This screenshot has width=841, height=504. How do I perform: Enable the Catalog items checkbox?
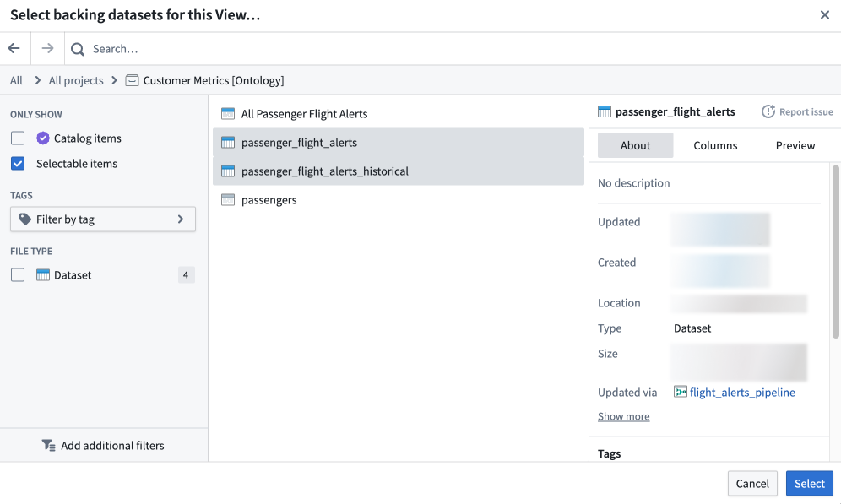18,138
